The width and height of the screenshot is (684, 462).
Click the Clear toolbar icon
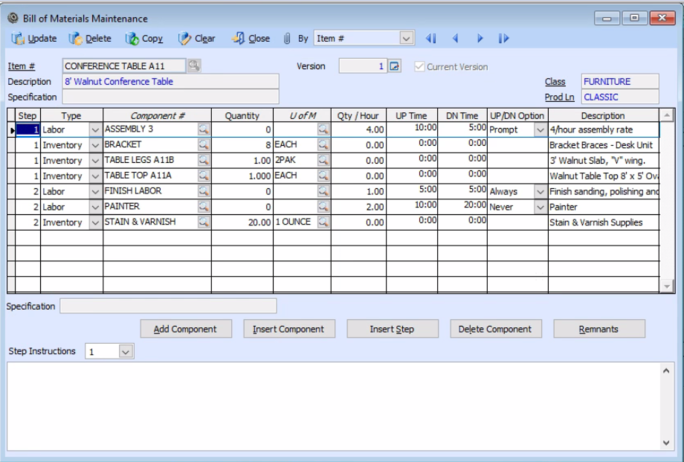185,39
